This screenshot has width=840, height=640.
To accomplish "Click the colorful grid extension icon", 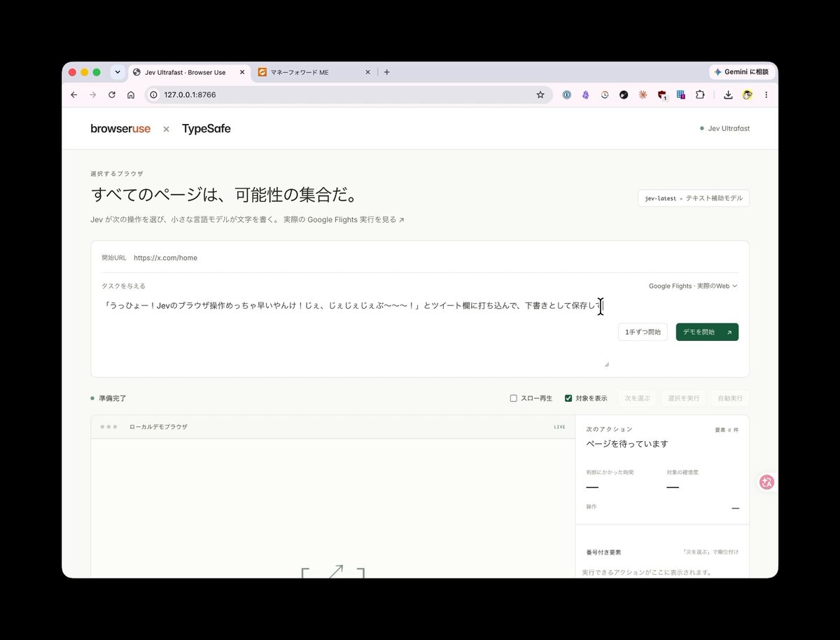I will [680, 95].
